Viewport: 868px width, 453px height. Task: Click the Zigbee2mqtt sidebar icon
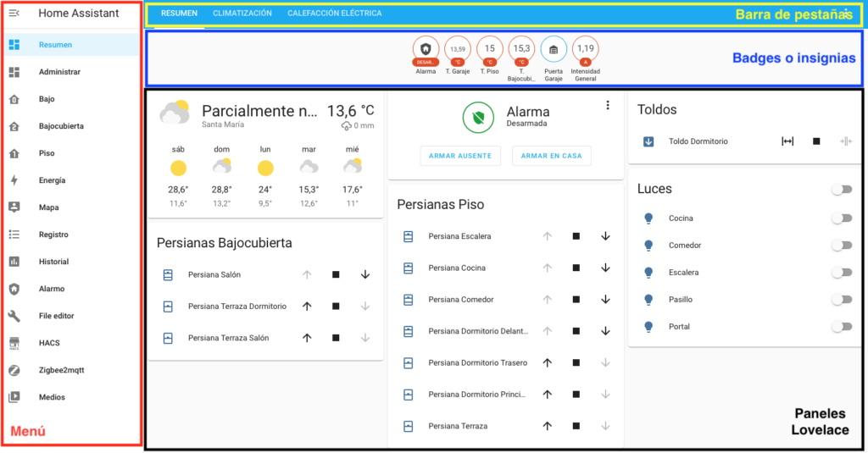14,370
